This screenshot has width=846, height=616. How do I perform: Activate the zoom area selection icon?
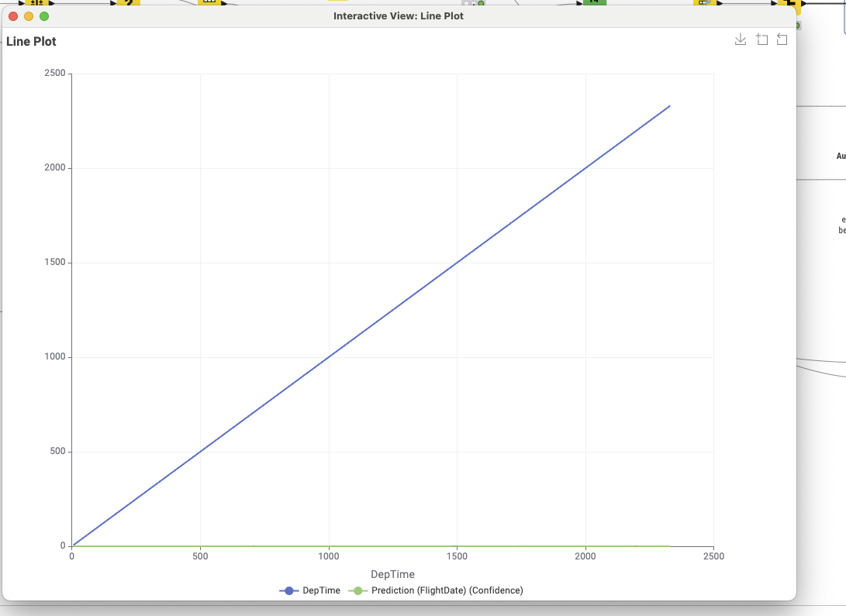point(761,40)
